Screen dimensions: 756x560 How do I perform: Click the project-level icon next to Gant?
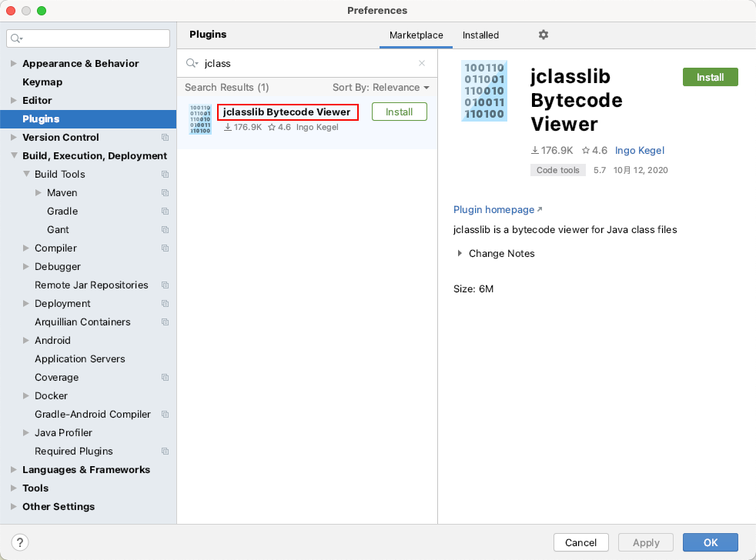(165, 230)
